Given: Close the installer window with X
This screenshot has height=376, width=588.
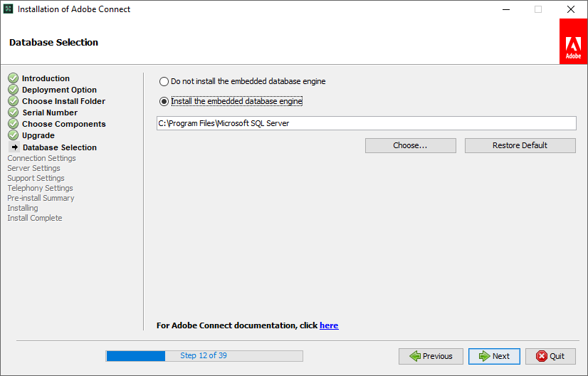Looking at the screenshot, I should pyautogui.click(x=571, y=9).
